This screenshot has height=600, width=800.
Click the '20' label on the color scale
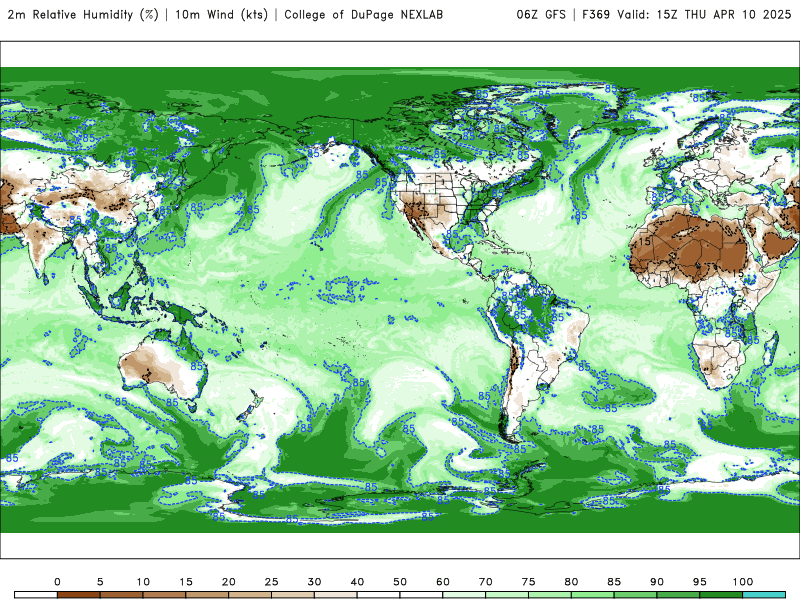(229, 582)
